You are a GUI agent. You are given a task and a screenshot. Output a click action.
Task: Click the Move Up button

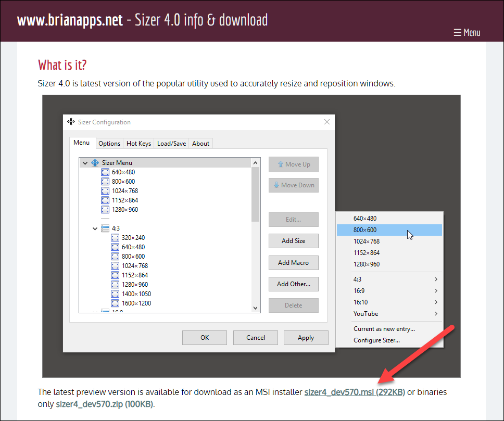tap(294, 164)
